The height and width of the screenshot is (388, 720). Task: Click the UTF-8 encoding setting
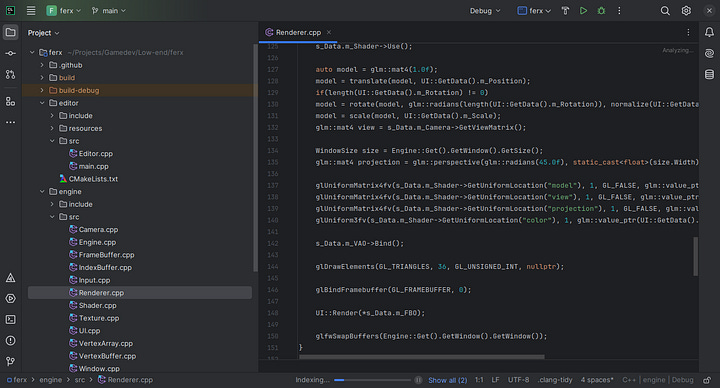click(x=518, y=380)
